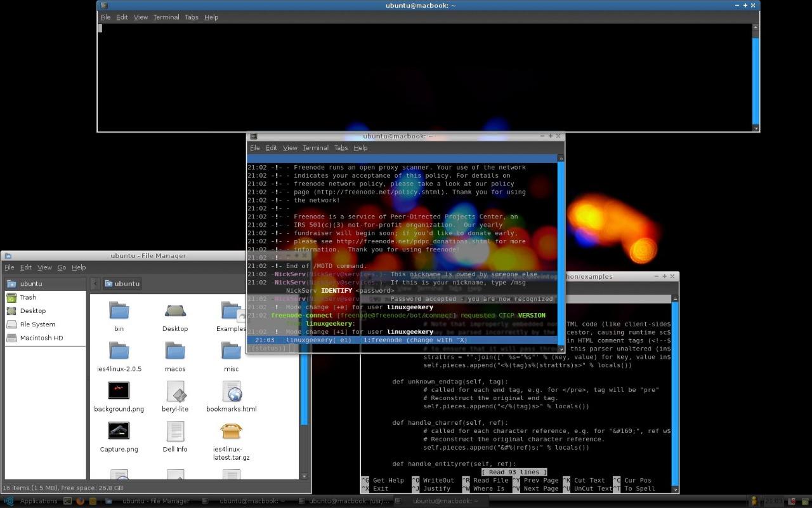Go to ubuntu home in File Manager sidebar

[x=44, y=284]
